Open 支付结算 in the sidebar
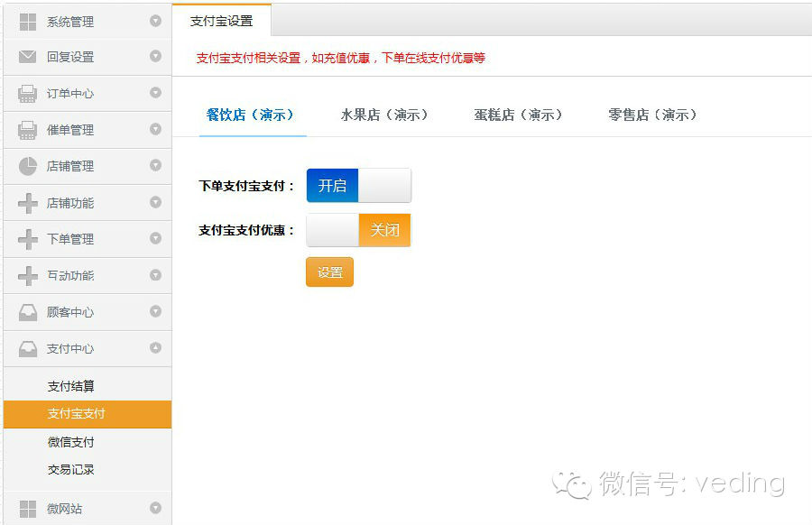This screenshot has width=812, height=525. click(71, 386)
